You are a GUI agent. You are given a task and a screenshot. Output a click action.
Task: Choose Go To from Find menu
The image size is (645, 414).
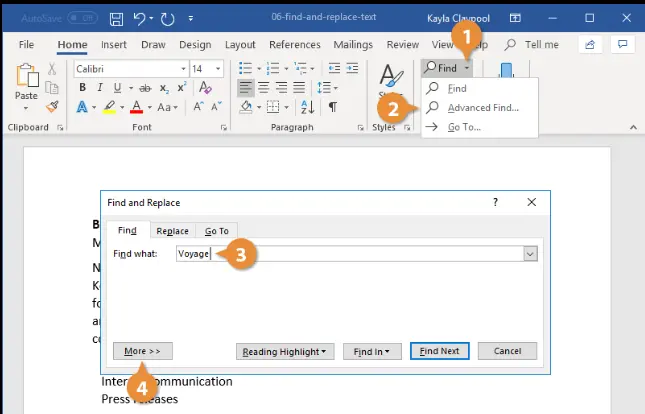tap(480, 127)
